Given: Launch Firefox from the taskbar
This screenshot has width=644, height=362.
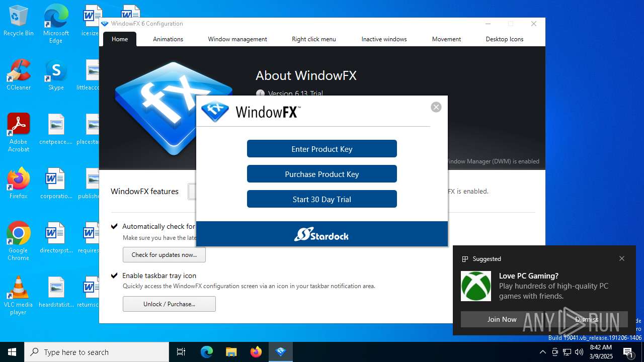Looking at the screenshot, I should [256, 352].
